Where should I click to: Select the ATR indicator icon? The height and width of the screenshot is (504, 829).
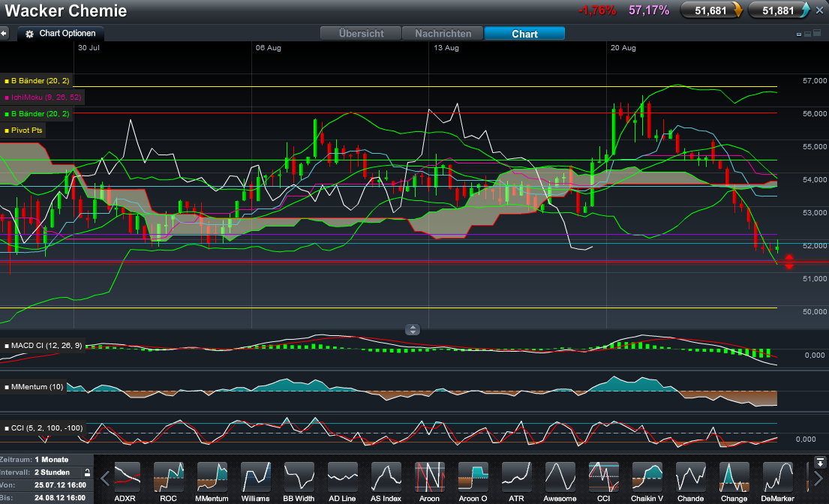tap(517, 477)
